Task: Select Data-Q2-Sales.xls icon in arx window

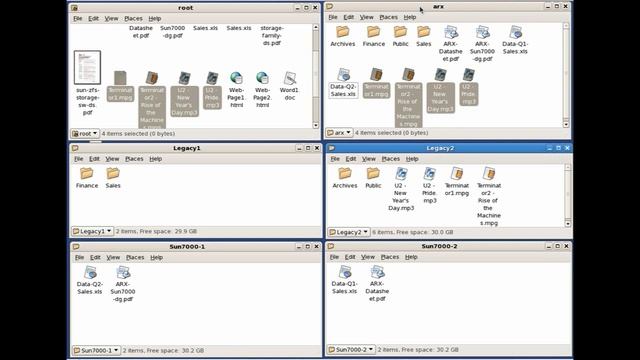Action: pyautogui.click(x=343, y=75)
